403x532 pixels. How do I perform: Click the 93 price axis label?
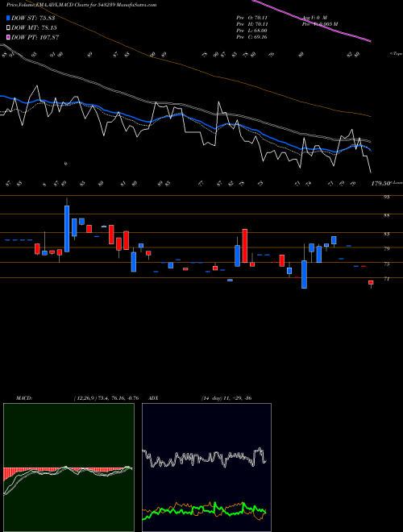click(386, 197)
